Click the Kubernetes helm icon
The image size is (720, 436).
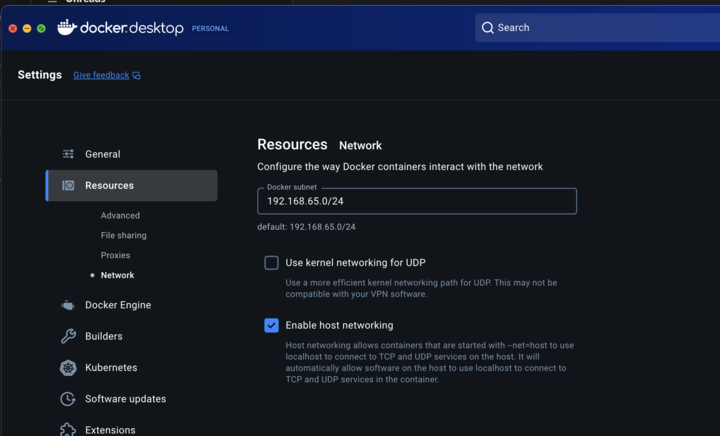coord(68,368)
